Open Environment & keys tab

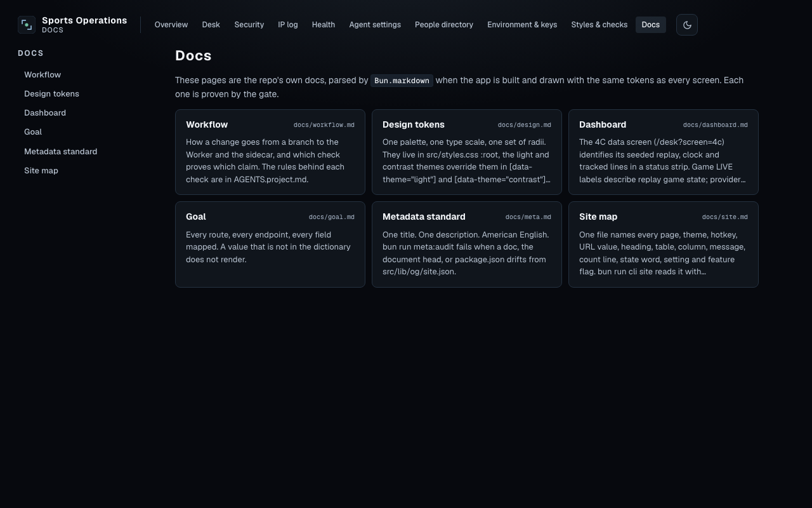522,25
